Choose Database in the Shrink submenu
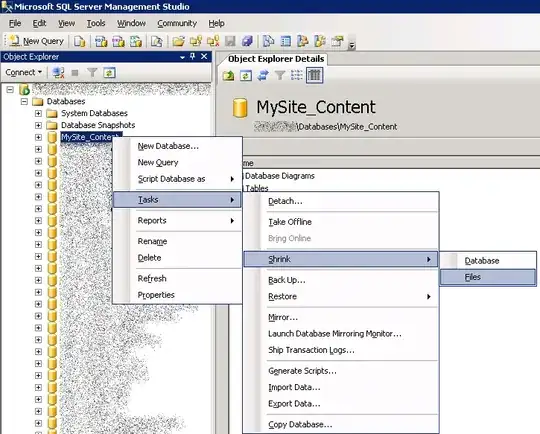 488,261
